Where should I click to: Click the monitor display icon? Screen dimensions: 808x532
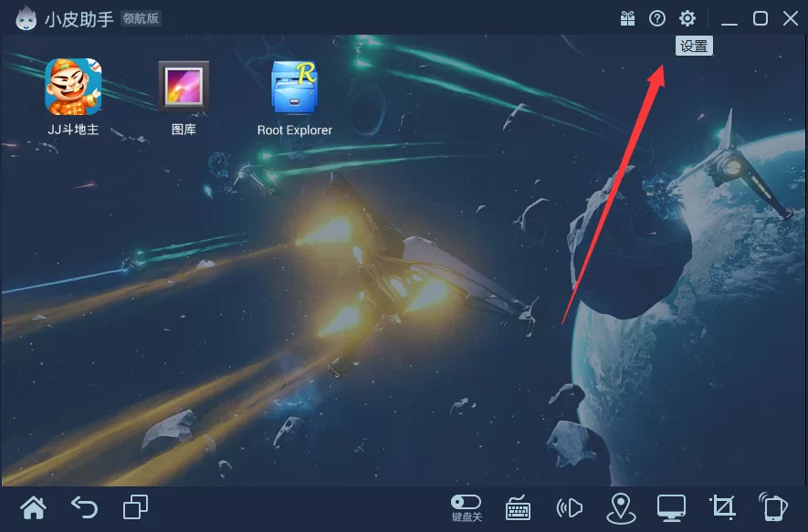click(x=671, y=508)
